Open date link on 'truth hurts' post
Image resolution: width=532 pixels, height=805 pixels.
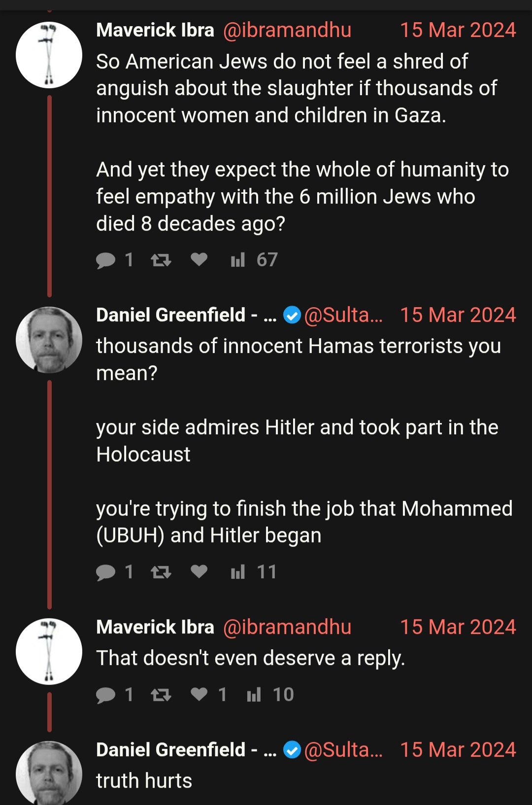point(458,750)
